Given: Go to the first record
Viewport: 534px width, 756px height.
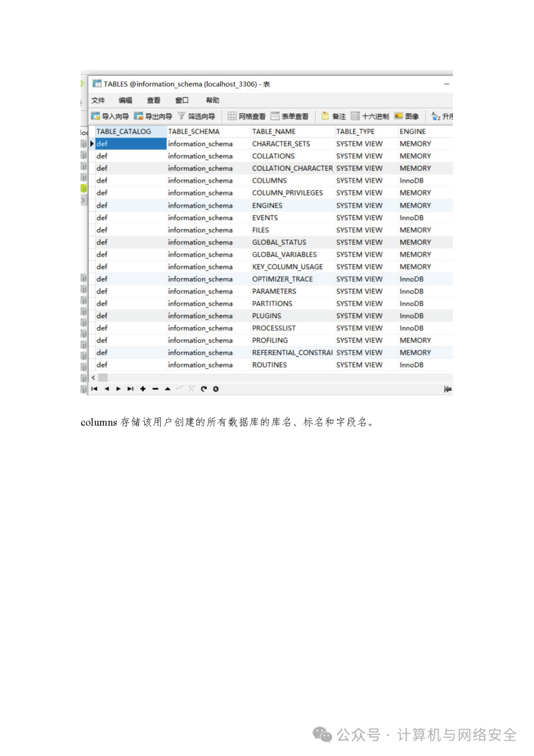Looking at the screenshot, I should 94,389.
